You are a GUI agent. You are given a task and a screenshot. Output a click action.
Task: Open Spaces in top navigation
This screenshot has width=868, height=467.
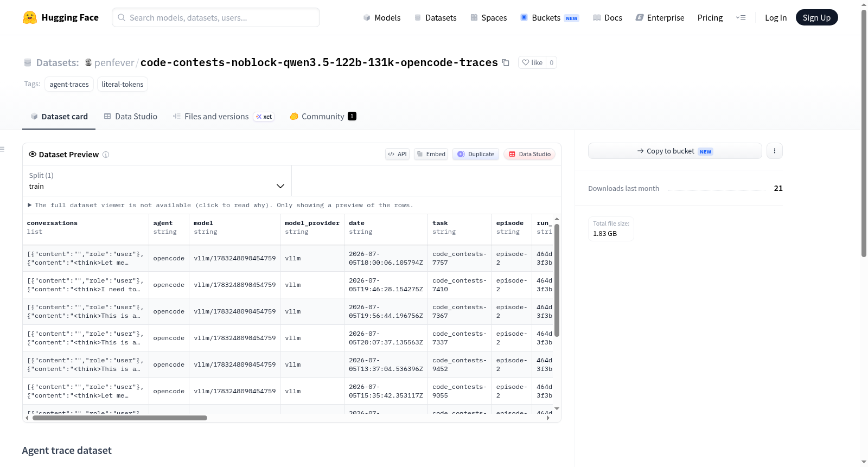point(488,17)
